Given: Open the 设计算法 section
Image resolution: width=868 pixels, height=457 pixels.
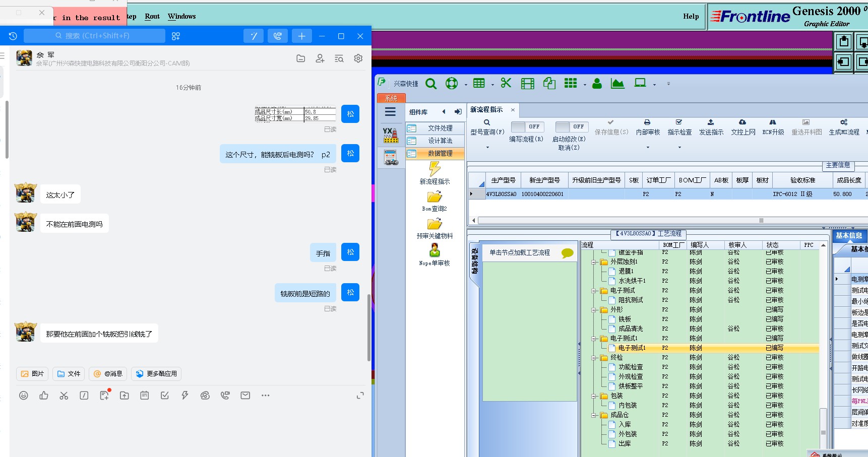Looking at the screenshot, I should (x=435, y=141).
